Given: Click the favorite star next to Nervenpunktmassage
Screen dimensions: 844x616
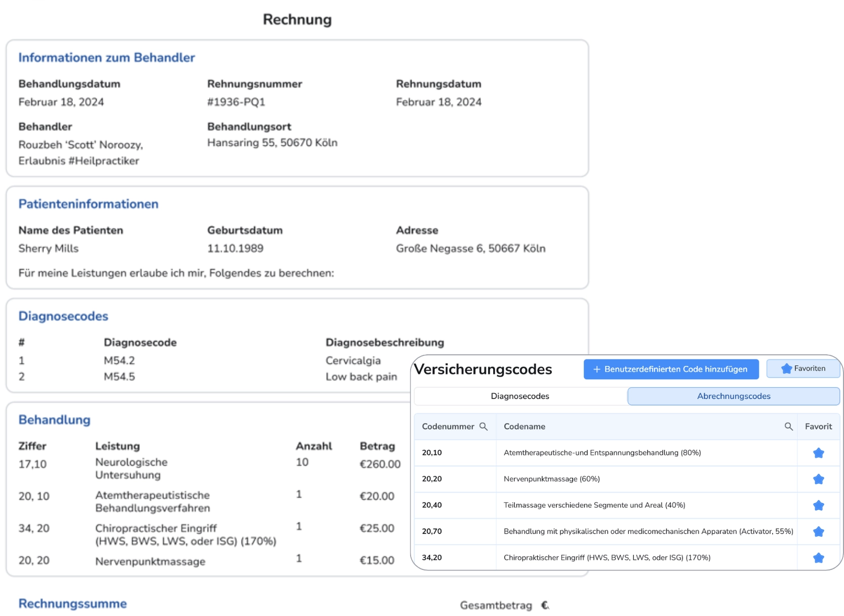Looking at the screenshot, I should click(x=818, y=479).
